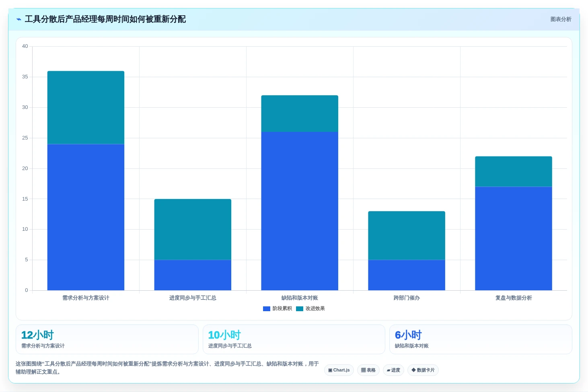The height and width of the screenshot is (392, 588).
Task: Toggle the 阶段累积 legend swatch
Action: coord(266,309)
